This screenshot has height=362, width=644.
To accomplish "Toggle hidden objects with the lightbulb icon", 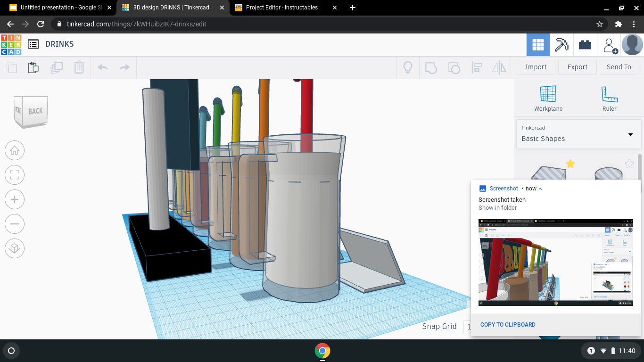I will pos(407,67).
